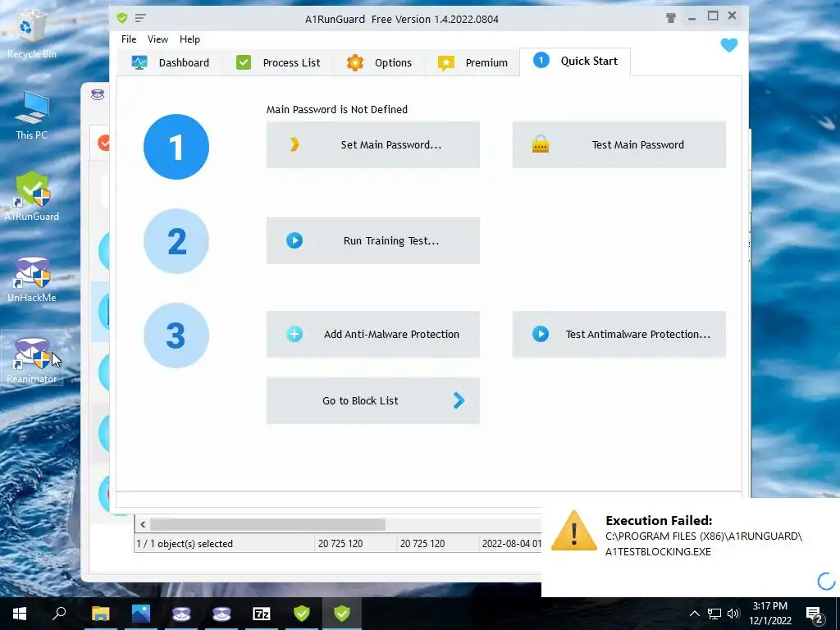The image size is (840, 630).
Task: Select the Reanimator desktop shortcut
Action: (x=32, y=359)
